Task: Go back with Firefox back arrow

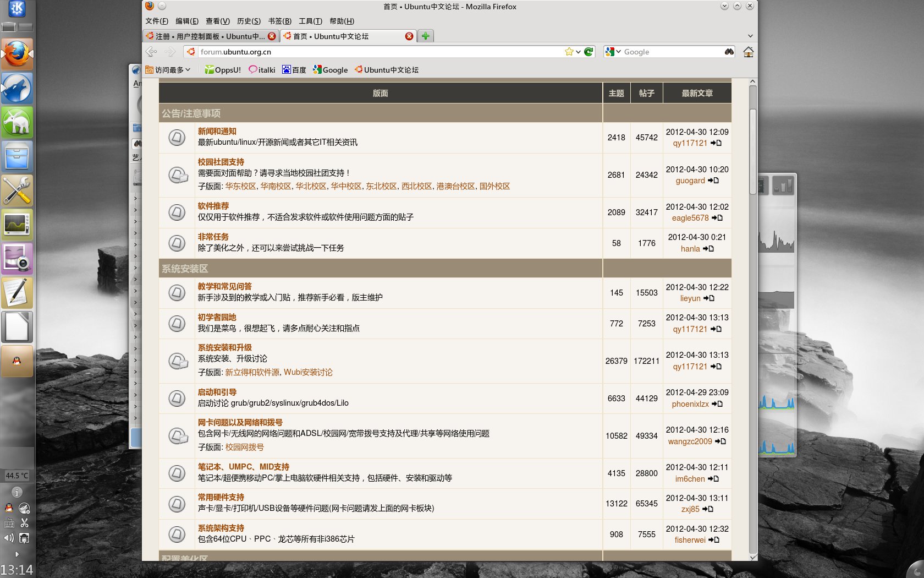Action: (151, 52)
